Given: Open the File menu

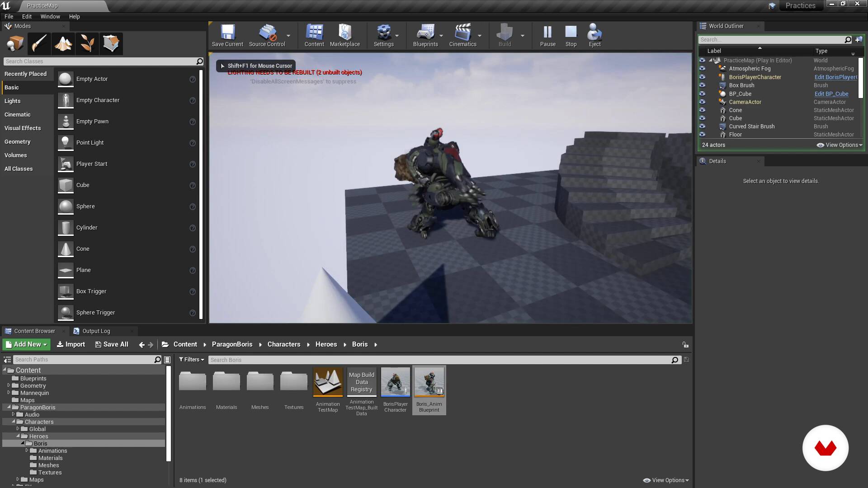Looking at the screenshot, I should click(x=9, y=16).
